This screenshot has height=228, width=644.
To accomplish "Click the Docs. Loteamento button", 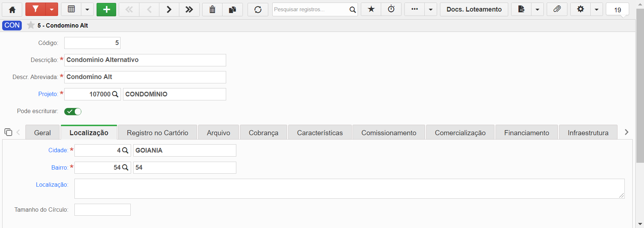I will click(x=474, y=9).
